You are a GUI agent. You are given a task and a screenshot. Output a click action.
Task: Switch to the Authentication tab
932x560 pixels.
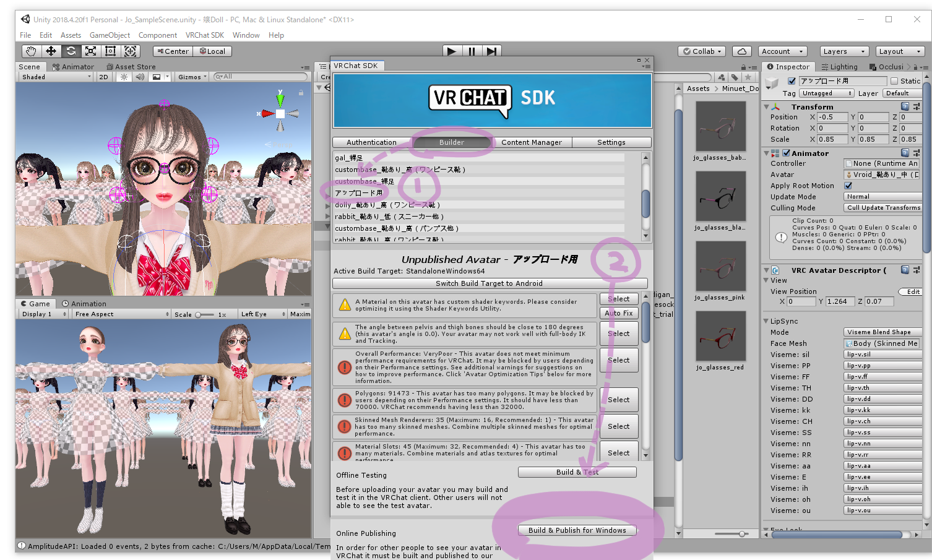coord(371,142)
